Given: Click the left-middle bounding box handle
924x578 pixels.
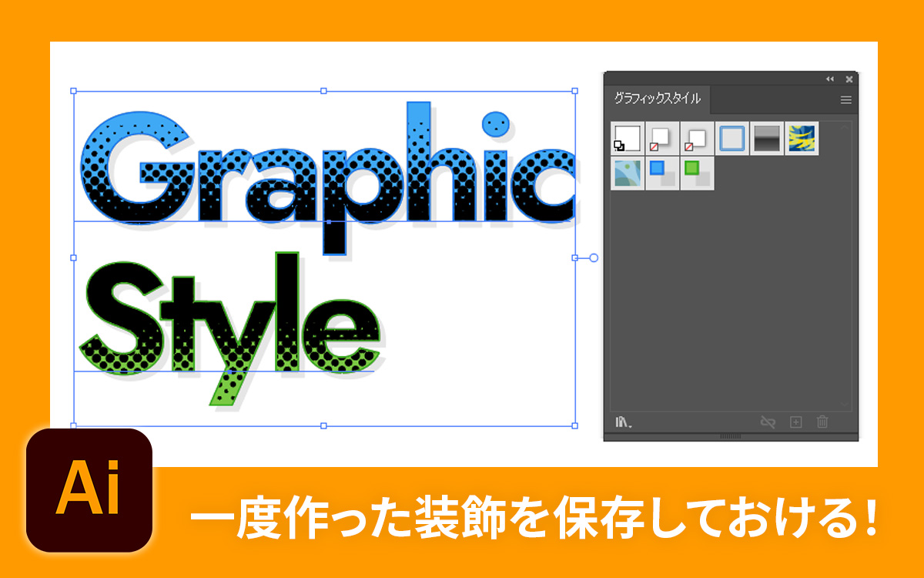Looking at the screenshot, I should 74,257.
